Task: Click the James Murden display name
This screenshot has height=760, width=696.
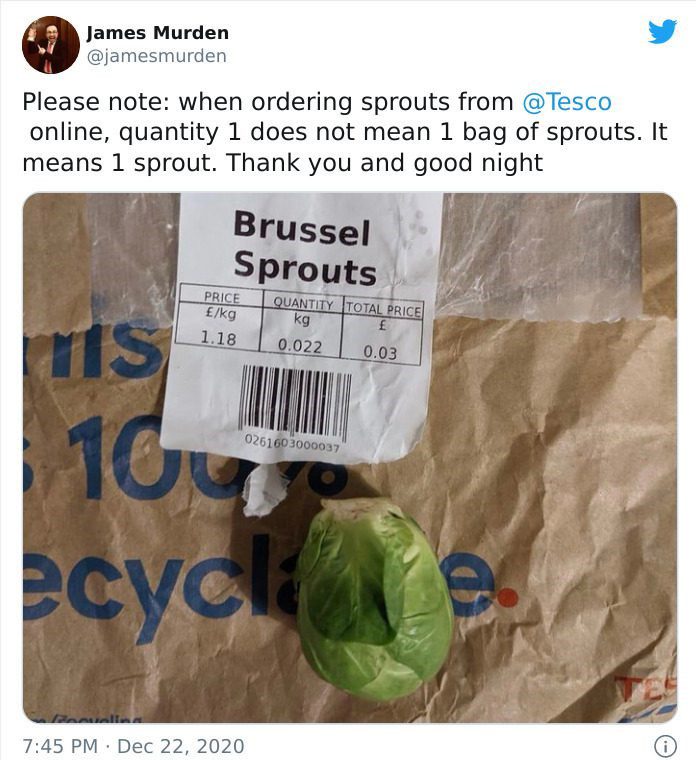Action: pyautogui.click(x=158, y=33)
